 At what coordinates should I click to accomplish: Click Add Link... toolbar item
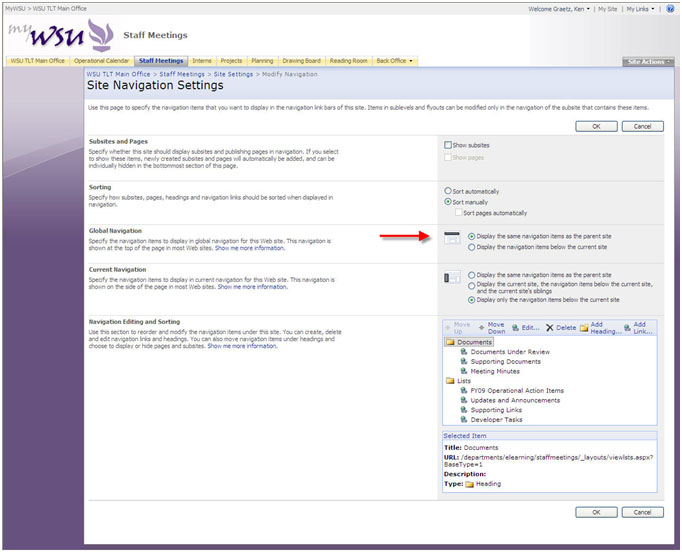click(638, 328)
